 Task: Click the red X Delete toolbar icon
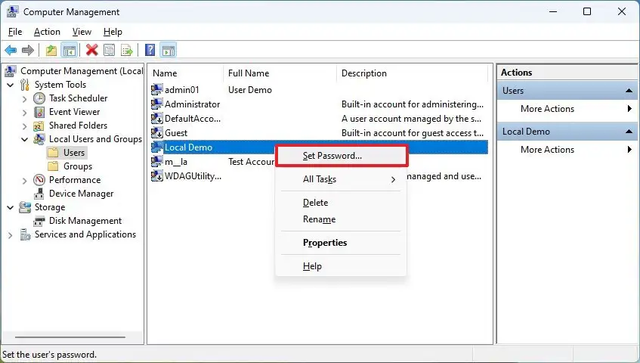92,50
